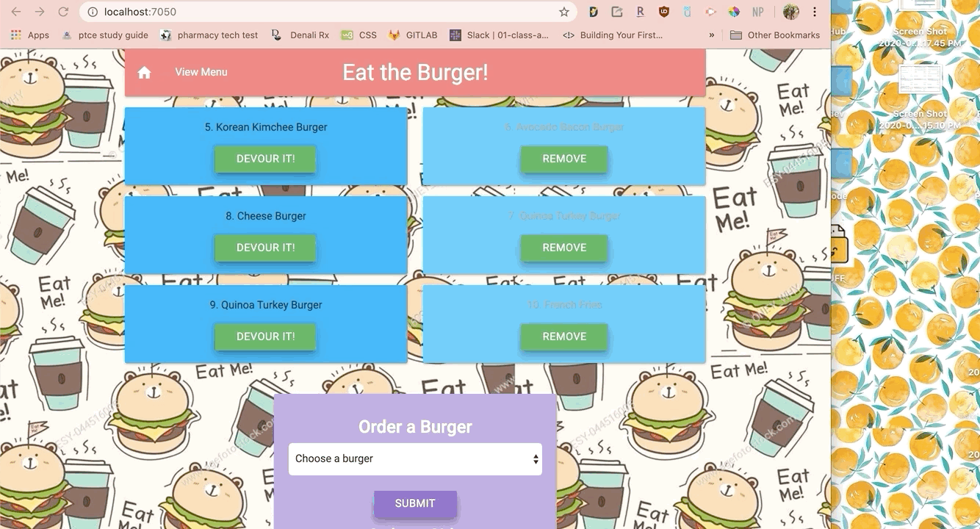
Task: Open the View Menu nav item
Action: (201, 72)
